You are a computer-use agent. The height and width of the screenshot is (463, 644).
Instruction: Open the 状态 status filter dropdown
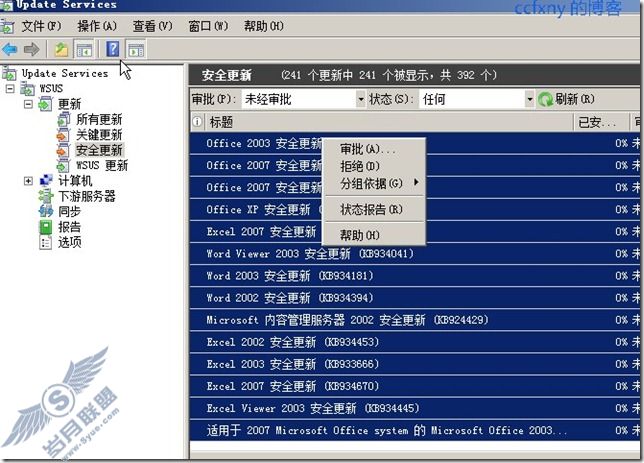click(x=529, y=99)
